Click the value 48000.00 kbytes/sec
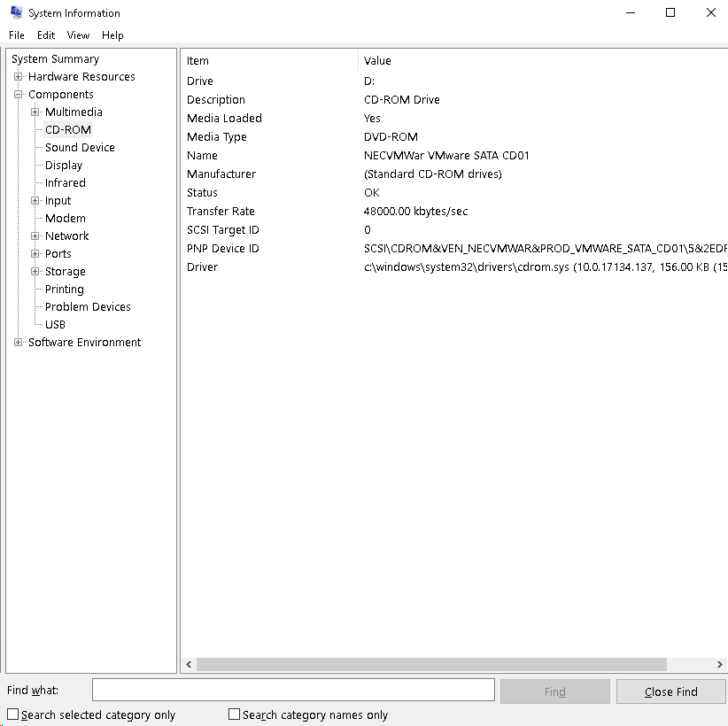 [x=415, y=212]
